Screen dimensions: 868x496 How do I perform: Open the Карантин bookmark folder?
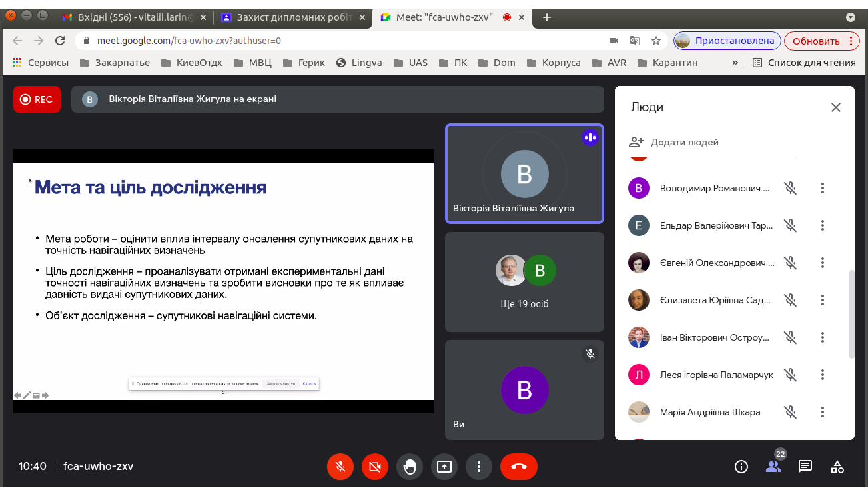(x=667, y=63)
